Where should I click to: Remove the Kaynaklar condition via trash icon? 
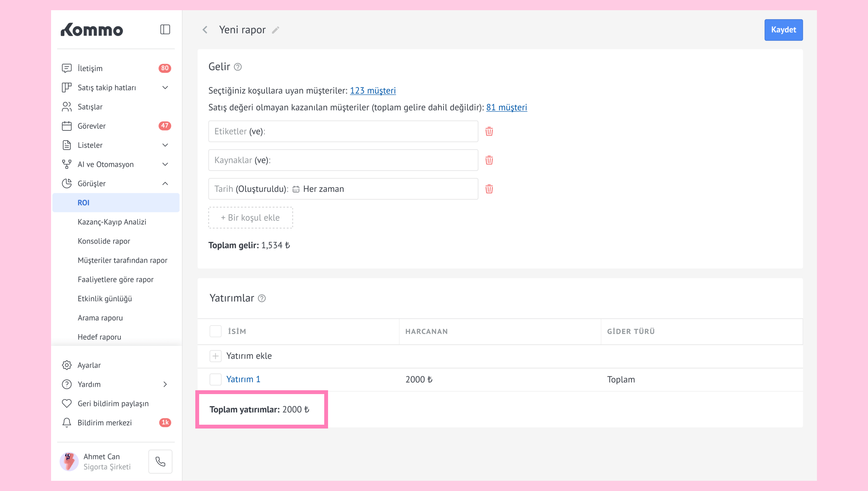pyautogui.click(x=489, y=160)
